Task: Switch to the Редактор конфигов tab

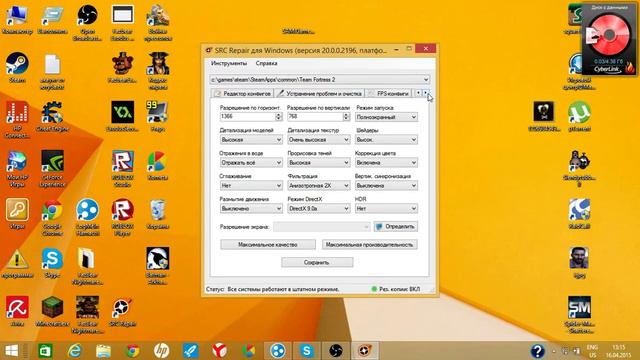Action: pyautogui.click(x=242, y=93)
